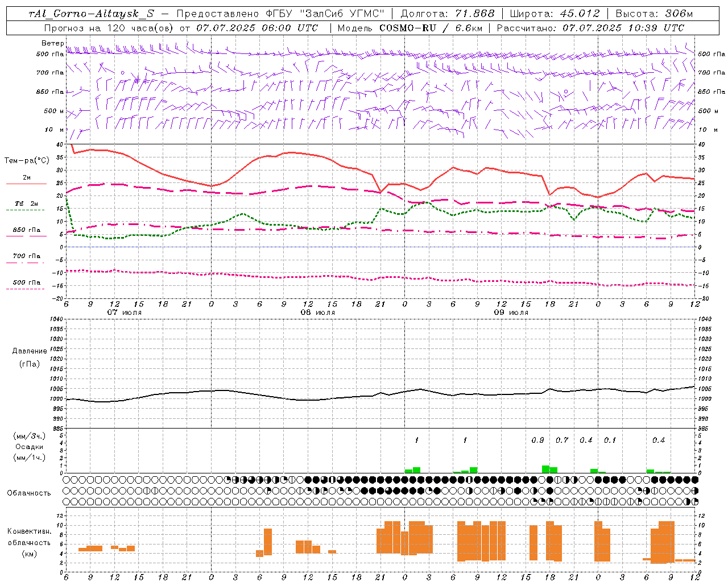Click the Конвективн. panel label

30,531
